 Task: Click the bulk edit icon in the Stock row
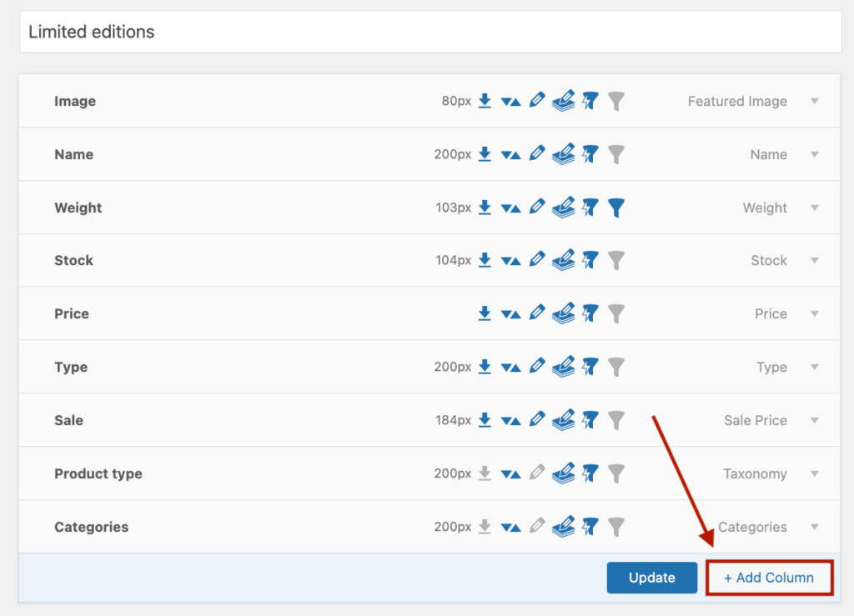pos(563,260)
